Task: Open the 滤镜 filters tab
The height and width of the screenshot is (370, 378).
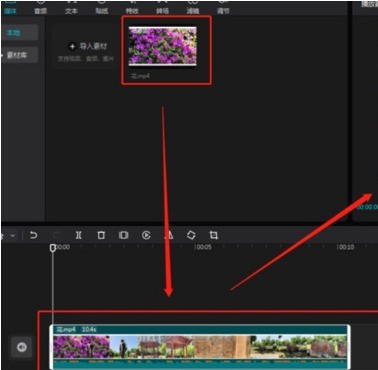Action: pos(193,11)
